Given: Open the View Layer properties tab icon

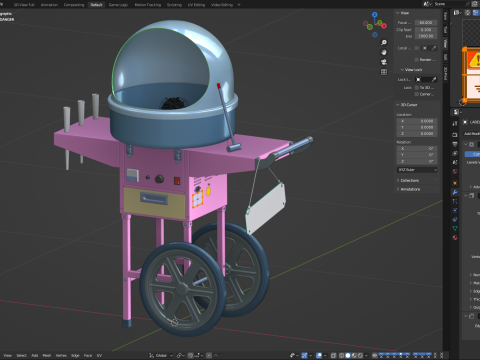Looking at the screenshot, I should [455, 153].
